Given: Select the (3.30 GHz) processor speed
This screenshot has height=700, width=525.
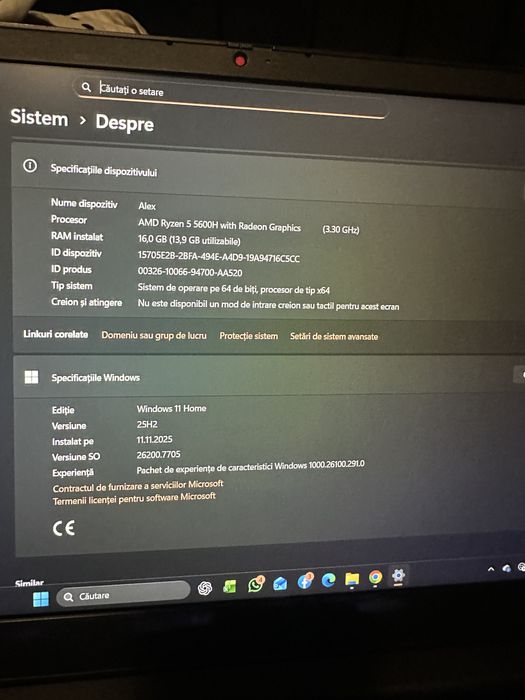Looking at the screenshot, I should [x=341, y=229].
